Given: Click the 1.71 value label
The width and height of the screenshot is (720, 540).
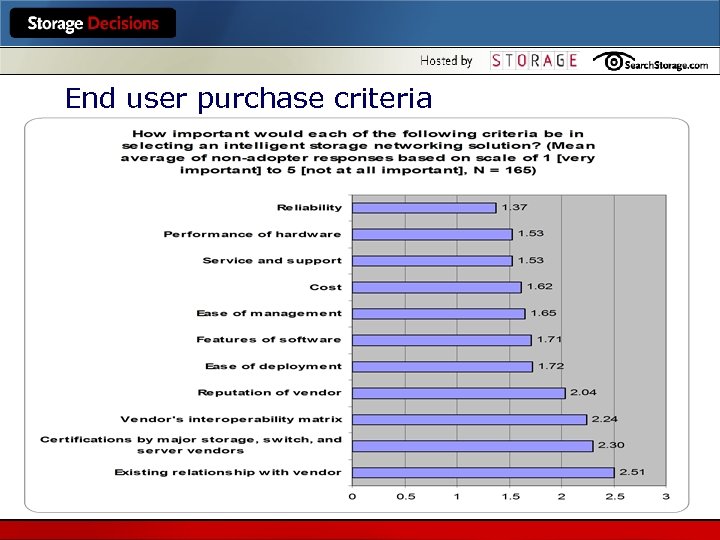Looking at the screenshot, I should pos(549,339).
